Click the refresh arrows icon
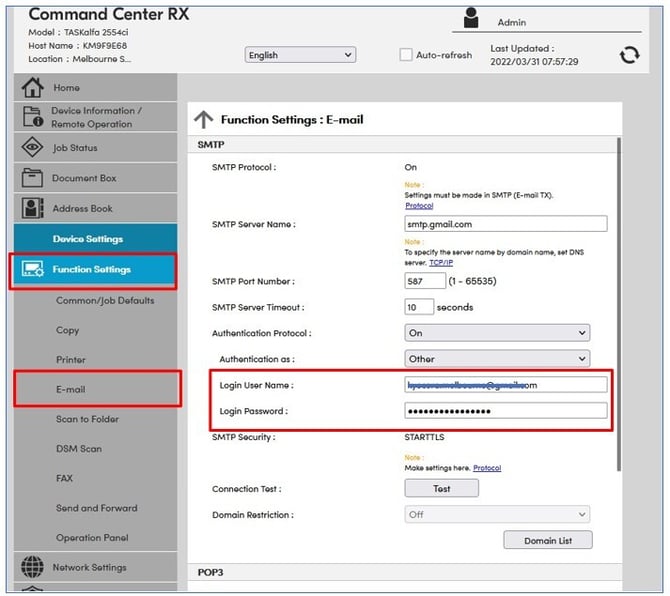Image resolution: width=670 pixels, height=596 pixels. point(629,55)
